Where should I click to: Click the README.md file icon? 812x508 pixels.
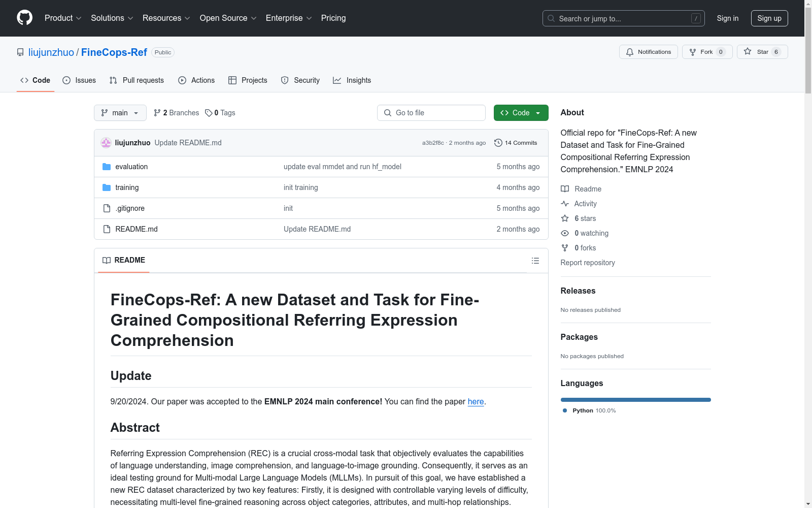tap(107, 229)
